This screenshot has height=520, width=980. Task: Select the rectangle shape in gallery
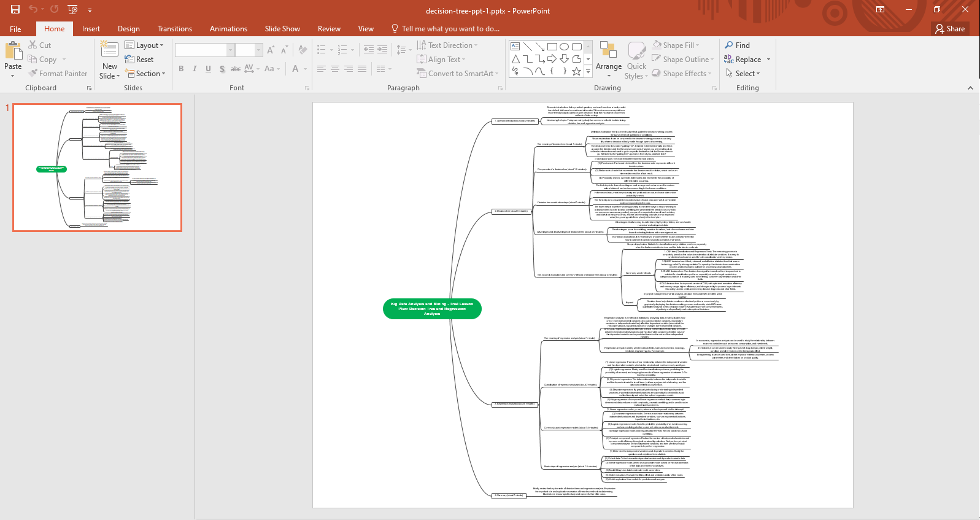tap(552, 47)
